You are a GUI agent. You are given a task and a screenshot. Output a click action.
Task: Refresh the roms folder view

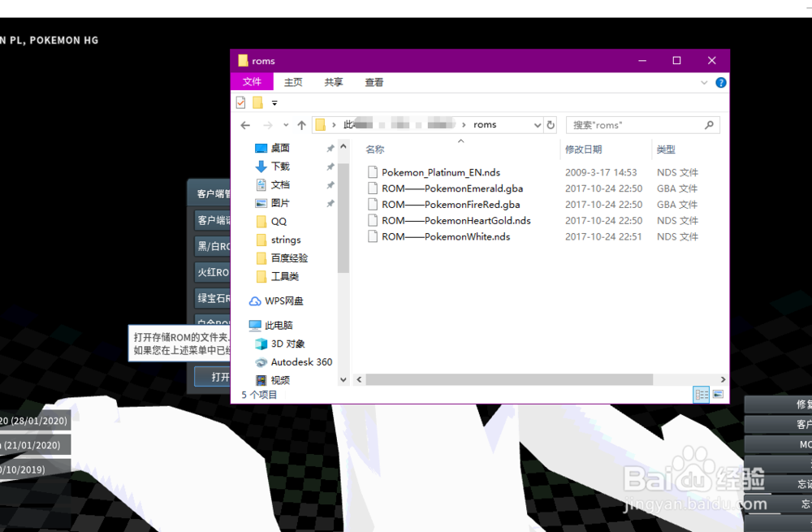551,125
